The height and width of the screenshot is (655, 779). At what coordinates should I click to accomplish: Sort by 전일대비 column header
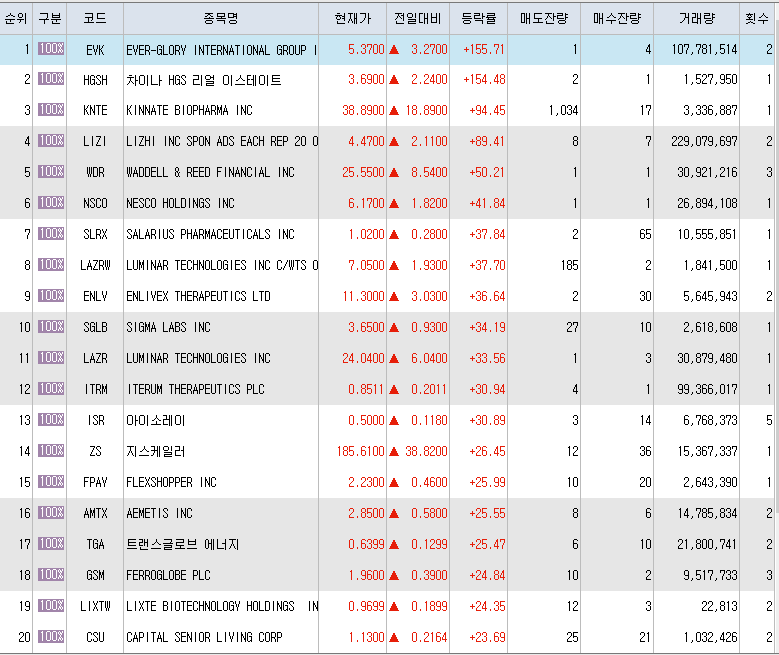418,19
